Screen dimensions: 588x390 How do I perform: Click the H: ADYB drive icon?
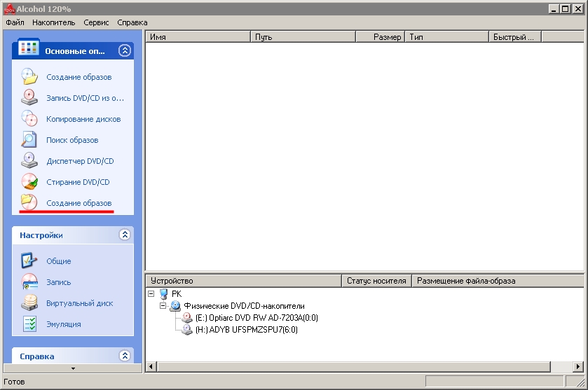click(186, 330)
